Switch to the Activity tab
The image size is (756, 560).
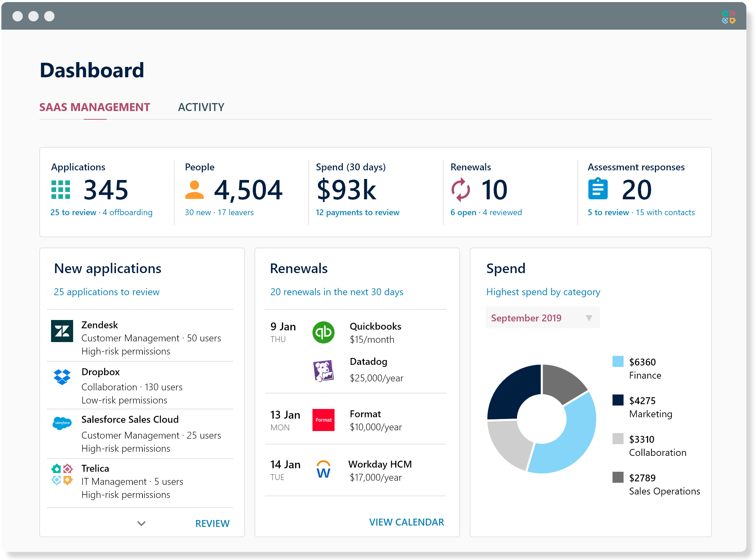point(201,107)
